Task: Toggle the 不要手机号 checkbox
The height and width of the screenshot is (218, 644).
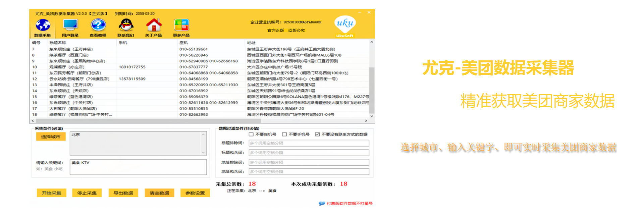Action: point(284,134)
